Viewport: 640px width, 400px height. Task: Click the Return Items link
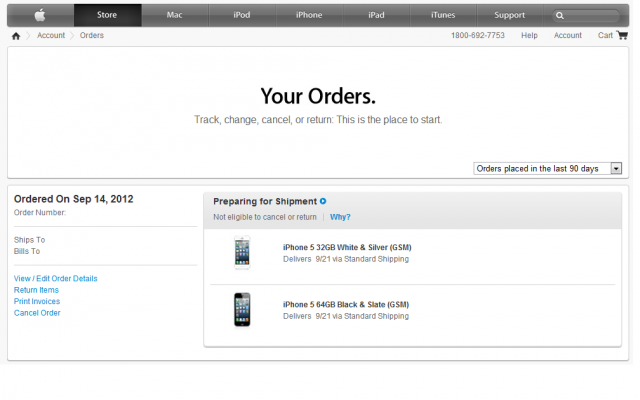(x=36, y=290)
